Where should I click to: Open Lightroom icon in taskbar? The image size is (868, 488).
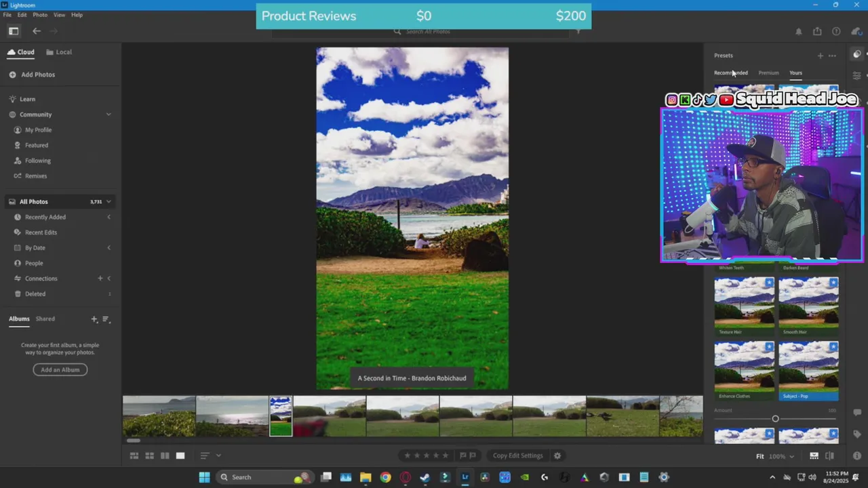click(465, 477)
